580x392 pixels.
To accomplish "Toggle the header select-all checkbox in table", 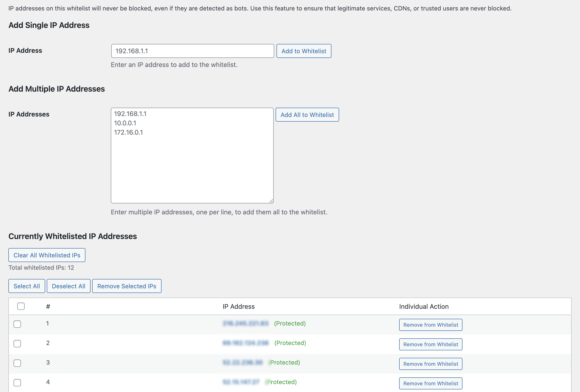I will (21, 306).
